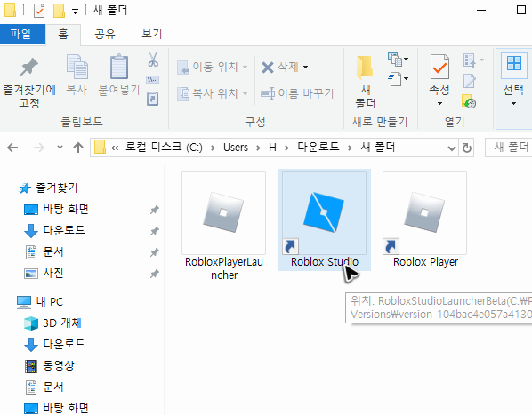Click the Paste (붙여넣기) clipboard icon

pos(119,67)
